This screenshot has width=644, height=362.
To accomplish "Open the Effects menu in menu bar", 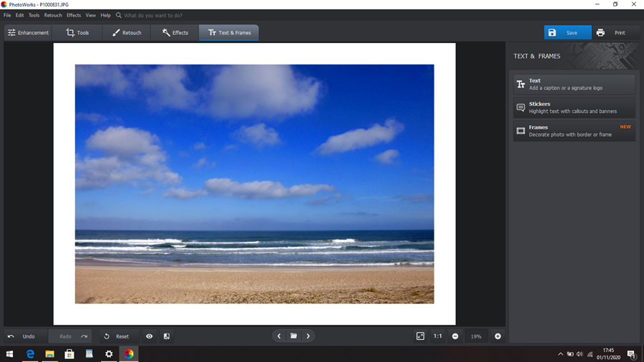I will (74, 15).
